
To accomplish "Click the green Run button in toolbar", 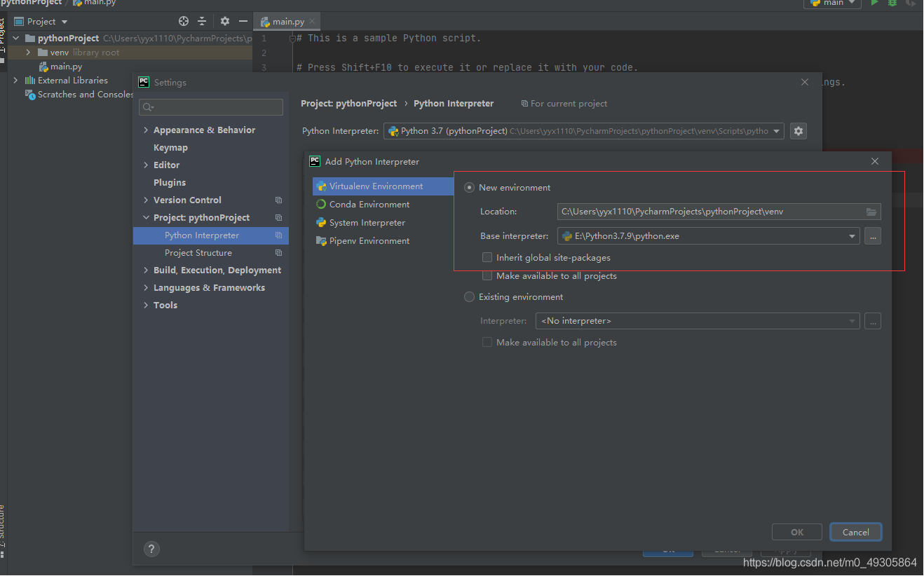I will click(x=874, y=3).
